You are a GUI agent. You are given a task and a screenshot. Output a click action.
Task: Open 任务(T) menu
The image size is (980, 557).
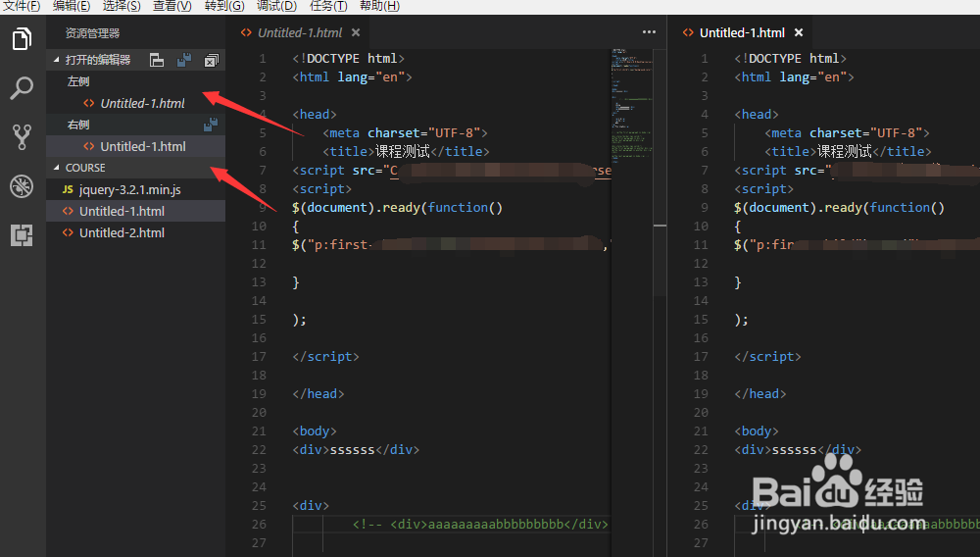click(328, 6)
